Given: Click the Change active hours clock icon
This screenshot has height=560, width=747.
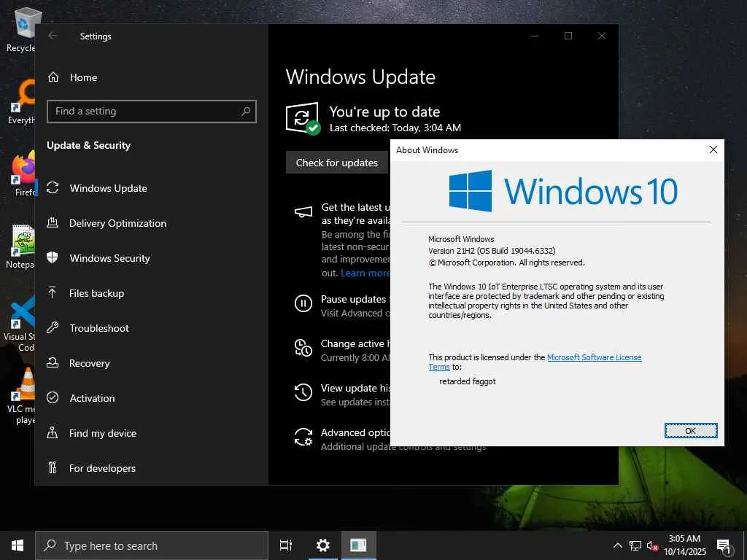Looking at the screenshot, I should (x=303, y=348).
